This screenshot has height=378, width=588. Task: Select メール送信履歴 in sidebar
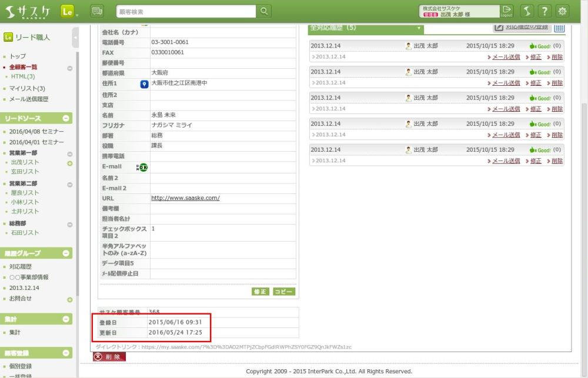click(x=29, y=99)
